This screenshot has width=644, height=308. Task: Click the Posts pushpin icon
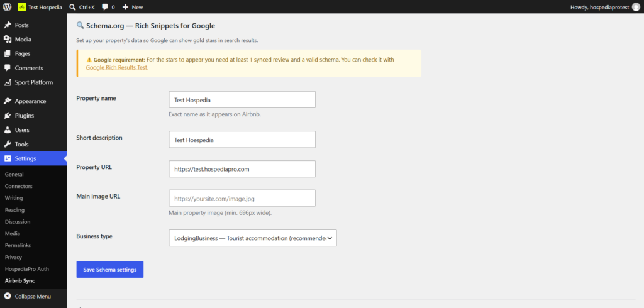8,25
